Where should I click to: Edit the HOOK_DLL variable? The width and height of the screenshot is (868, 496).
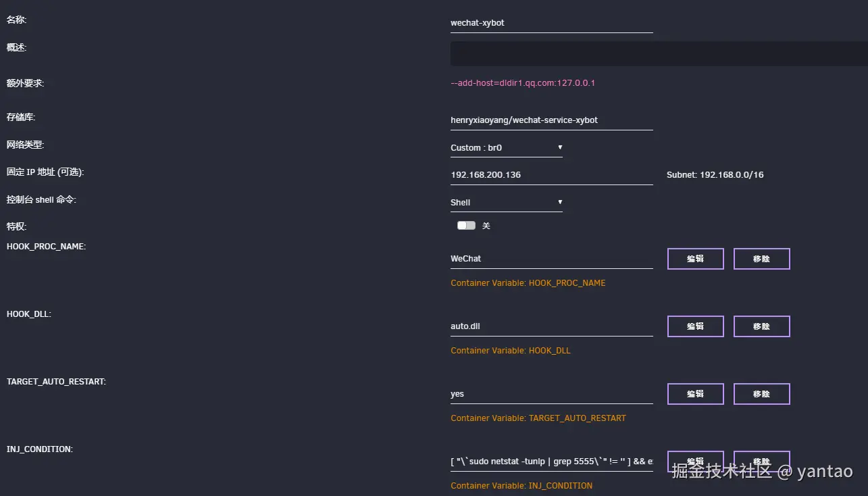[695, 326]
